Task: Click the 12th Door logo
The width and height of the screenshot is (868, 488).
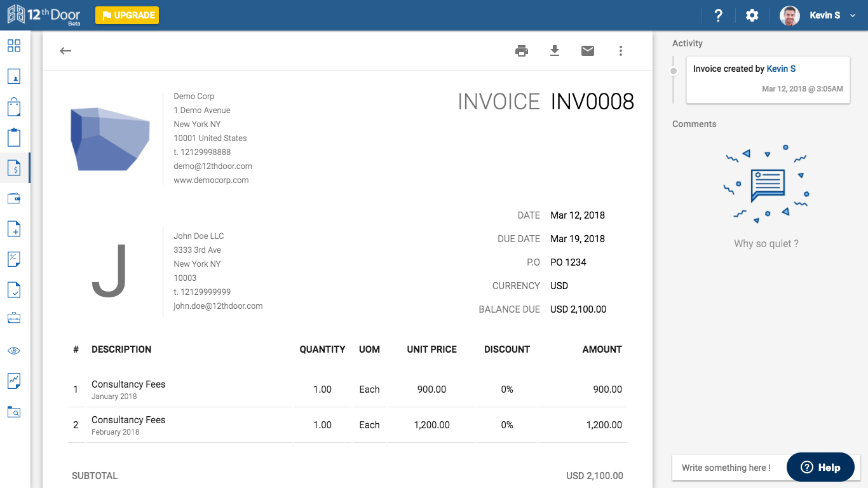Action: point(44,15)
